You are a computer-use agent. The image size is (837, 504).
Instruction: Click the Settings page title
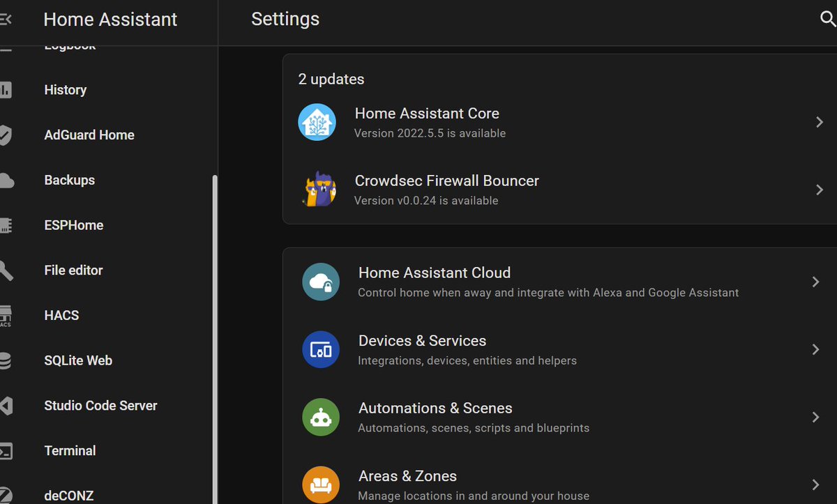point(285,19)
